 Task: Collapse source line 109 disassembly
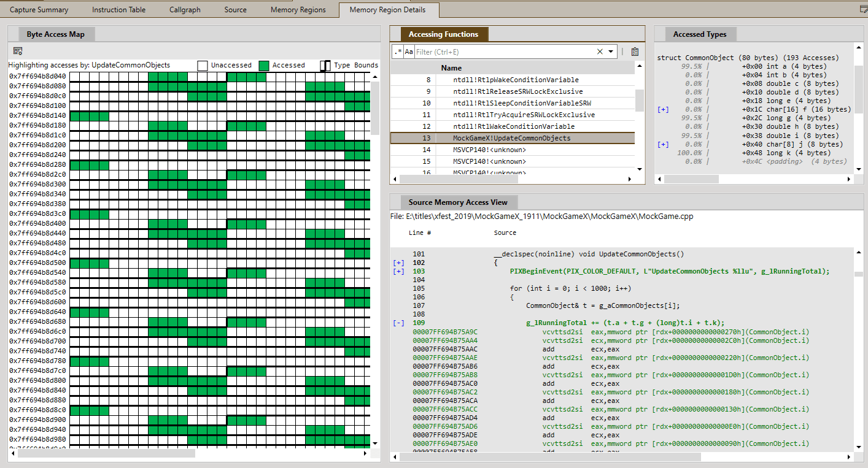coord(398,323)
